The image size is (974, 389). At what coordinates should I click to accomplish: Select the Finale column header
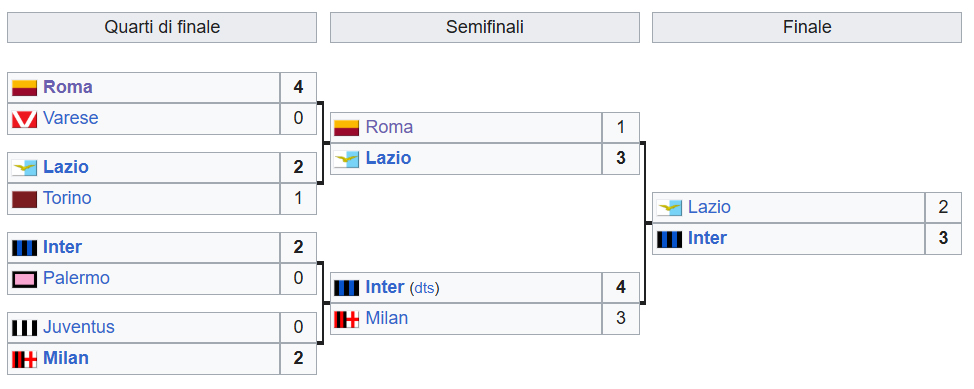click(807, 27)
